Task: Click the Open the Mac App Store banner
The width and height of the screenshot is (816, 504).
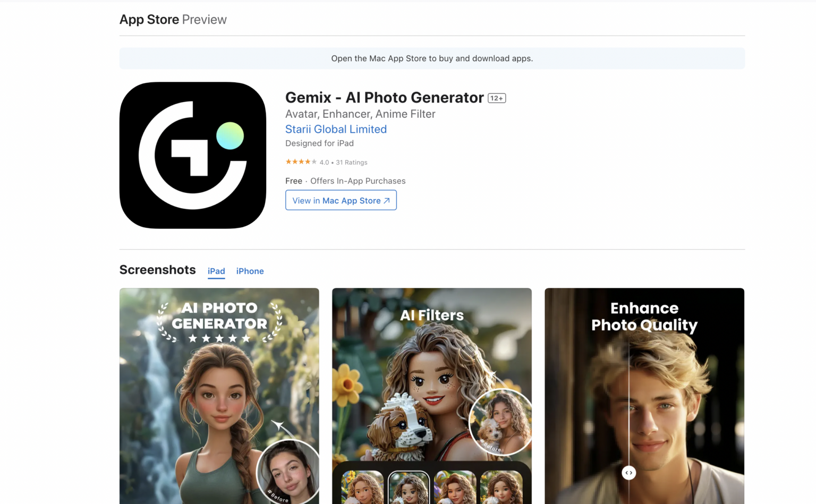Action: [x=432, y=58]
